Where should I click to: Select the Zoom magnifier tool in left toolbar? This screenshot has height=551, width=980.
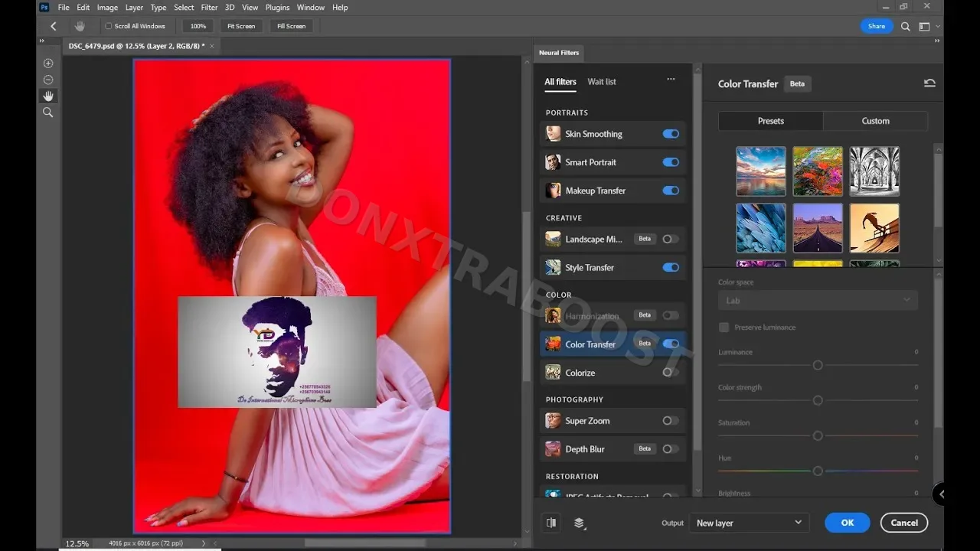tap(47, 112)
